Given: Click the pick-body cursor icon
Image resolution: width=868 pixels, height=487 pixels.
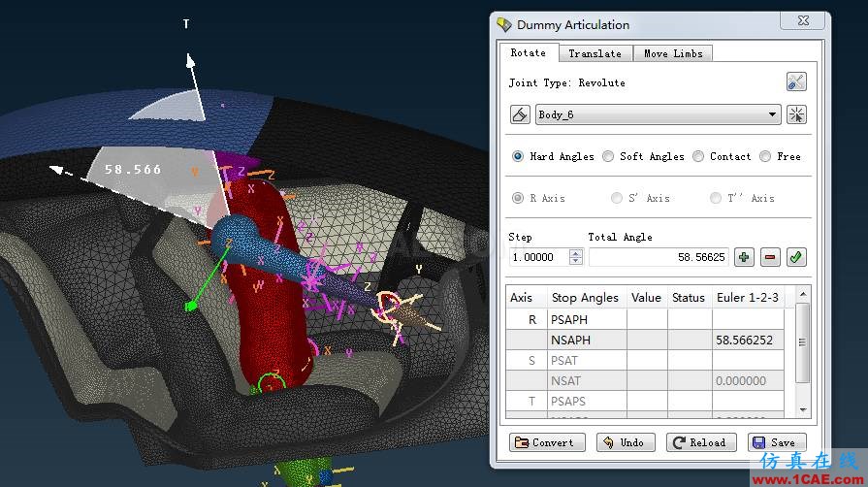Looking at the screenshot, I should [x=796, y=114].
